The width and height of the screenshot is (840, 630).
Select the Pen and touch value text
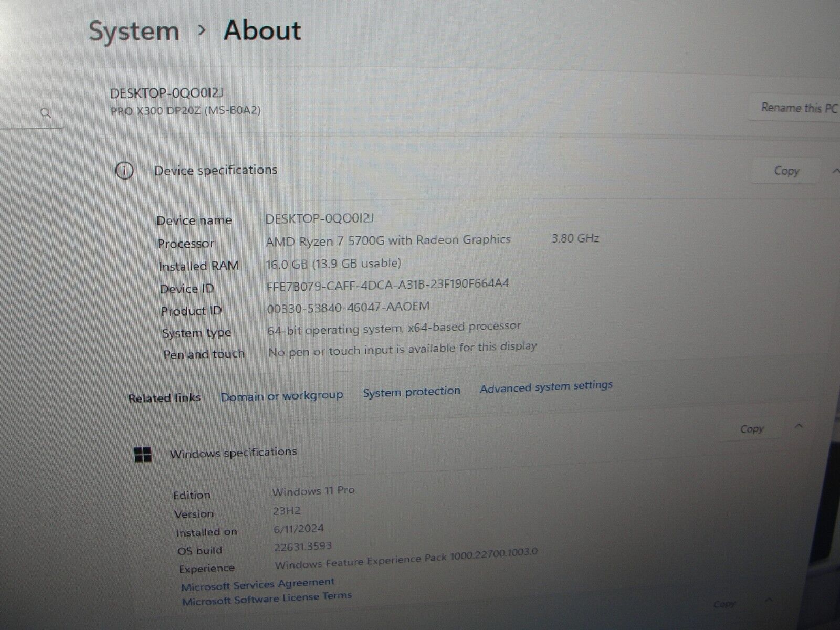(x=402, y=349)
